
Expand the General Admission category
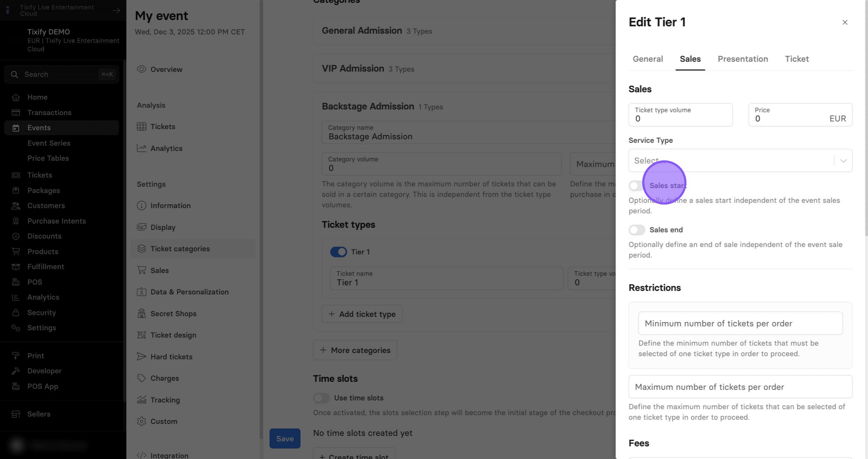pos(464,31)
